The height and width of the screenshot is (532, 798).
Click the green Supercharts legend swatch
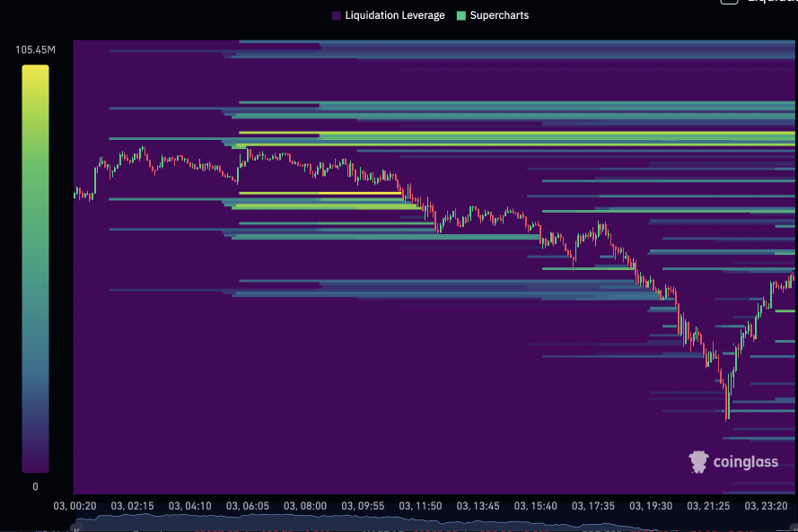coord(461,16)
